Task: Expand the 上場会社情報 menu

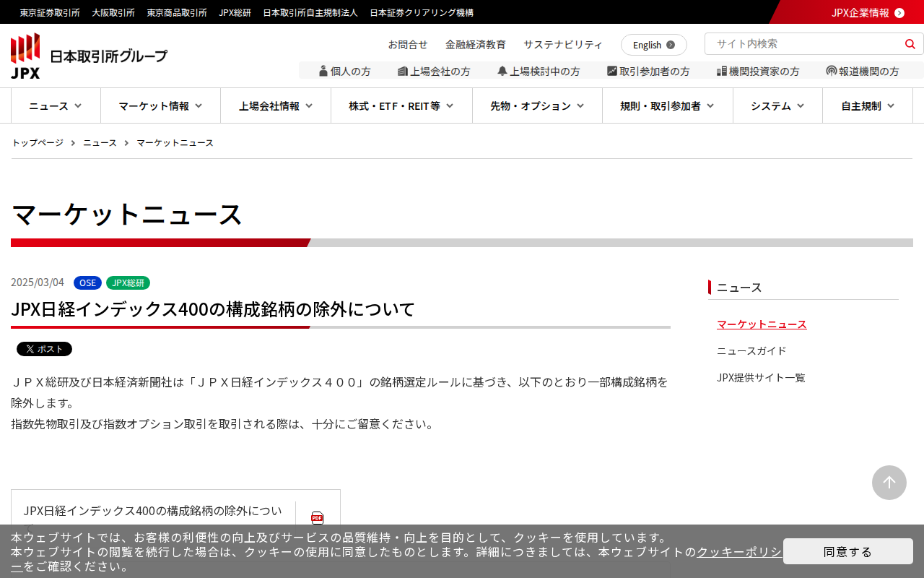Action: point(276,105)
